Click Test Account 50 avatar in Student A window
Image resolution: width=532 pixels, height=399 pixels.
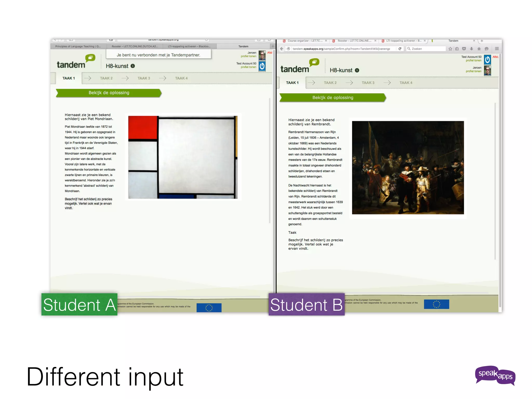click(262, 66)
